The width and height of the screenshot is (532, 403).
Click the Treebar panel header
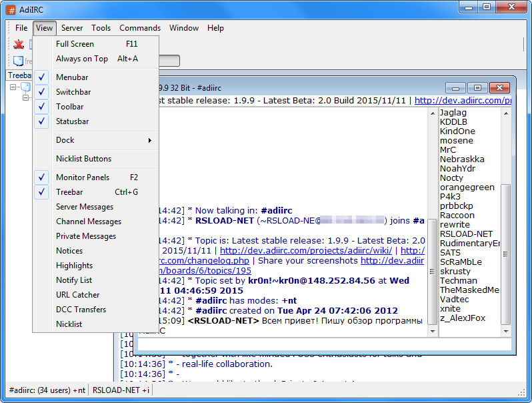click(x=19, y=75)
